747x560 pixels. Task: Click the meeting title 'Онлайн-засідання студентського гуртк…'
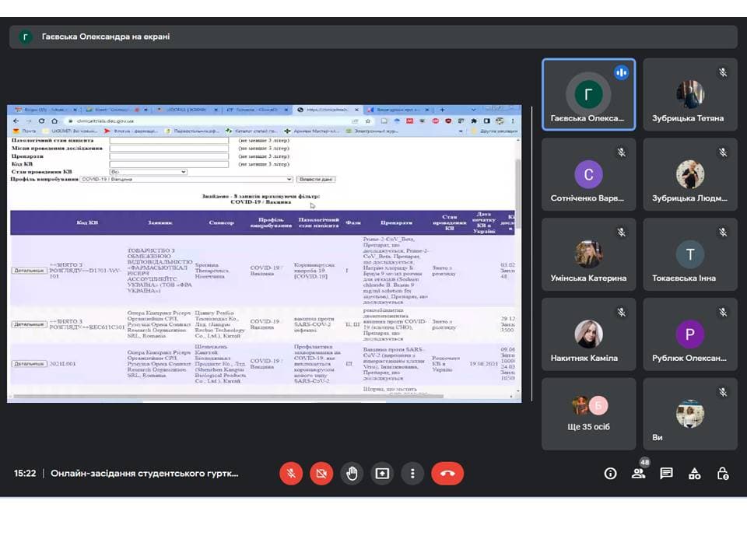(145, 474)
